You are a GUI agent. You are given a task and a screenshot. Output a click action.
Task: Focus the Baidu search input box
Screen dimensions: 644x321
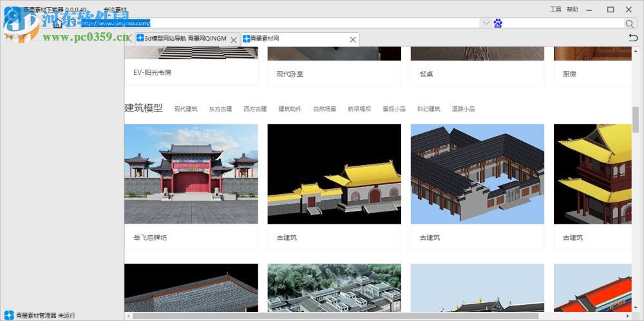pos(563,23)
